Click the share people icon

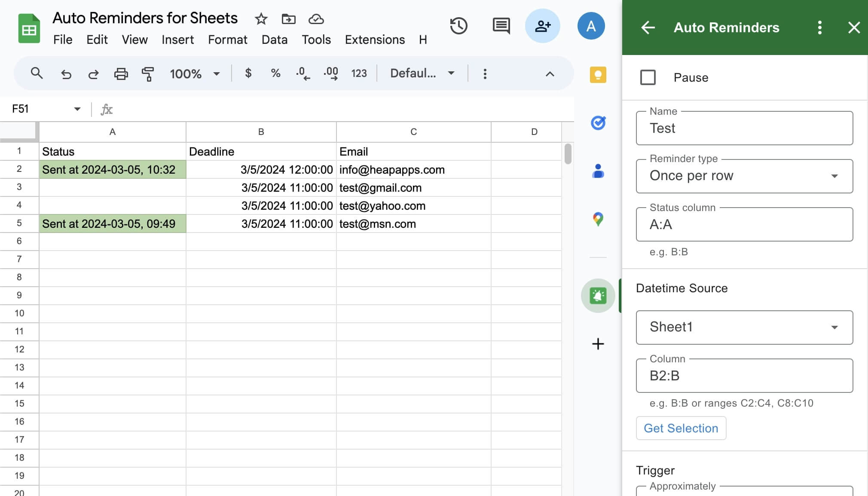(x=542, y=26)
